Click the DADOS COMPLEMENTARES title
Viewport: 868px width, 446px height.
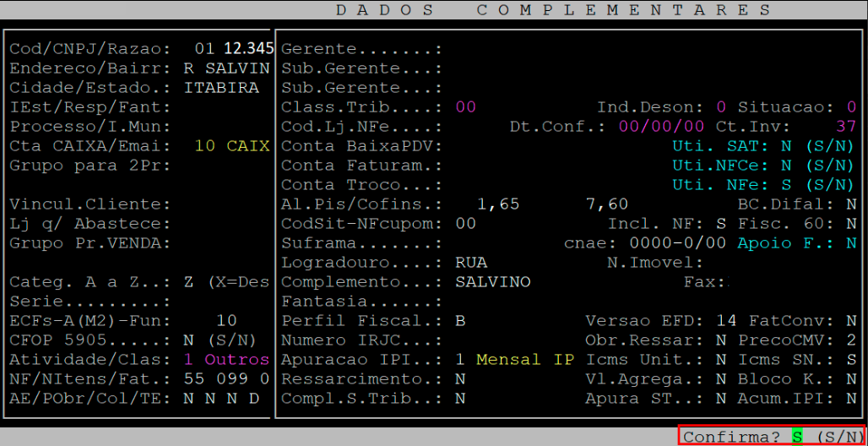(553, 10)
